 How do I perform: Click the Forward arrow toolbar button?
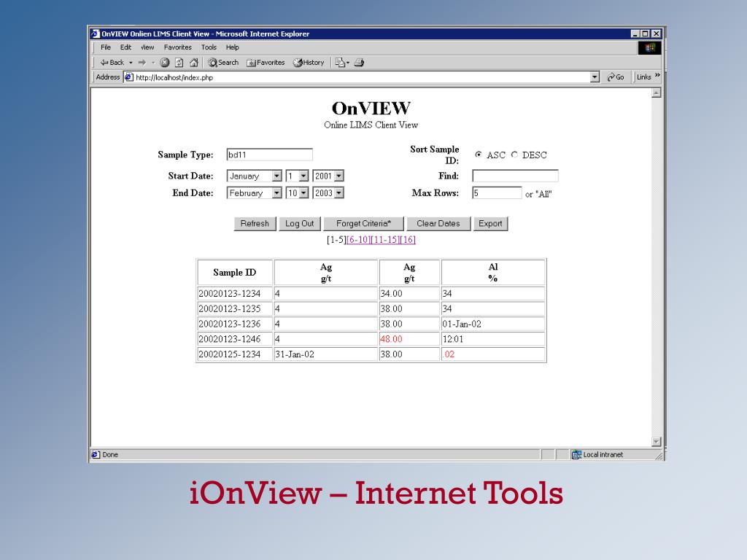pyautogui.click(x=142, y=63)
